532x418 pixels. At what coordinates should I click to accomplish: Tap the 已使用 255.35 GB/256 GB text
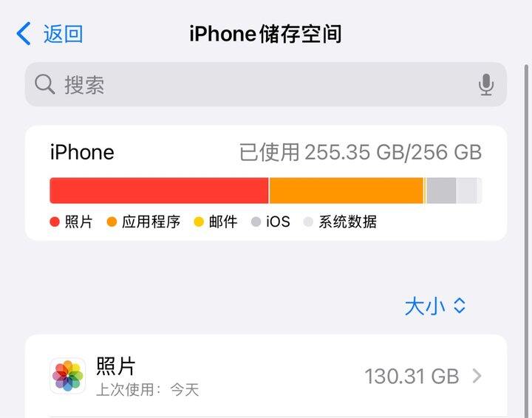click(x=361, y=152)
